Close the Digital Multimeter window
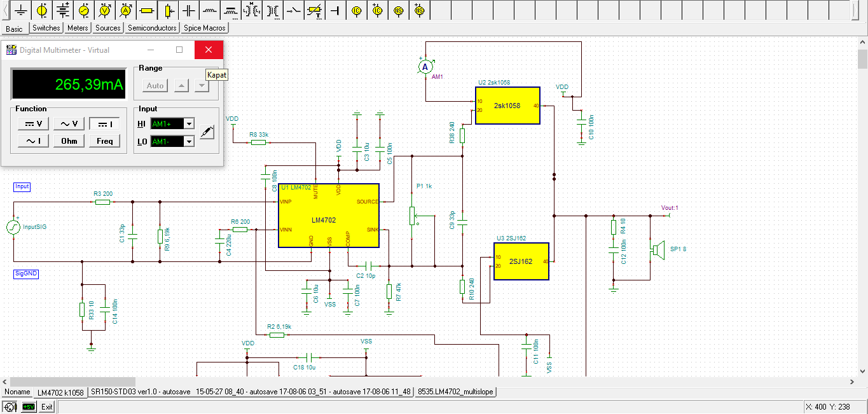This screenshot has width=868, height=414. pyautogui.click(x=209, y=50)
